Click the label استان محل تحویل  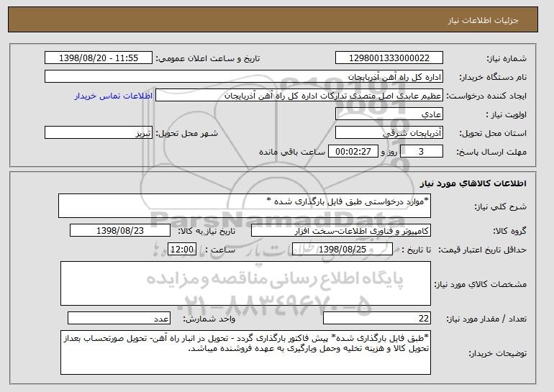(x=493, y=134)
